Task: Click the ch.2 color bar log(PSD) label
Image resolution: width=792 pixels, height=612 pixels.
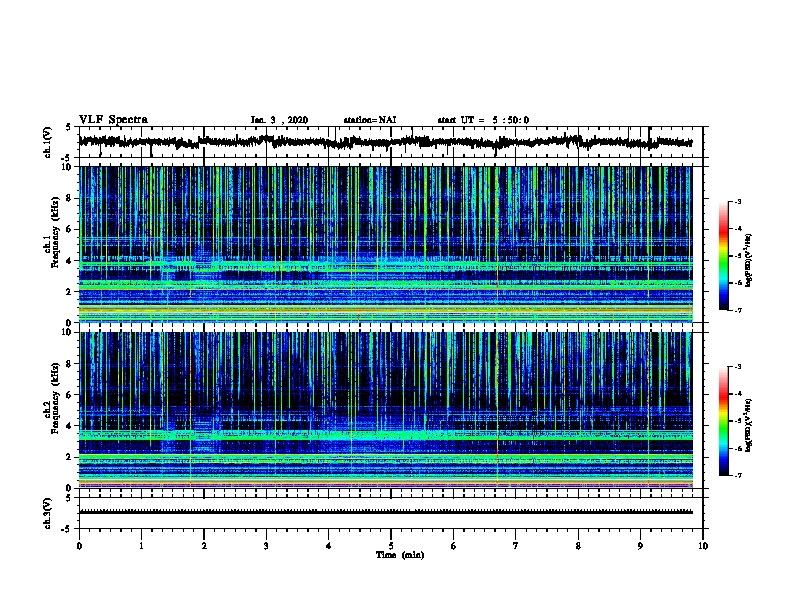Action: click(748, 425)
